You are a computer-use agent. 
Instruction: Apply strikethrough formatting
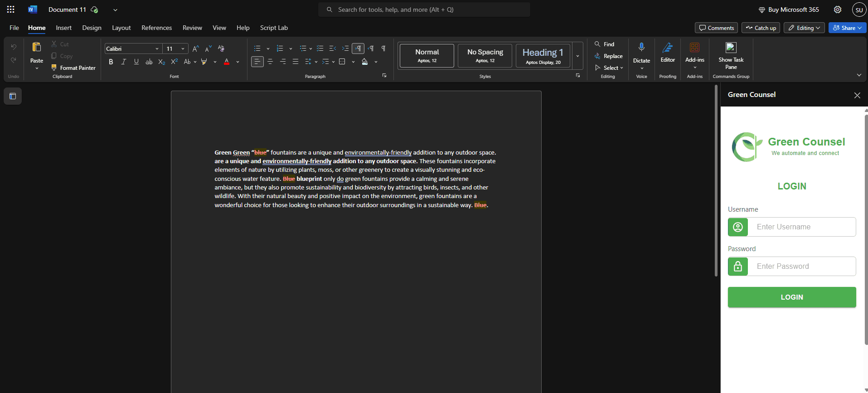click(x=149, y=62)
